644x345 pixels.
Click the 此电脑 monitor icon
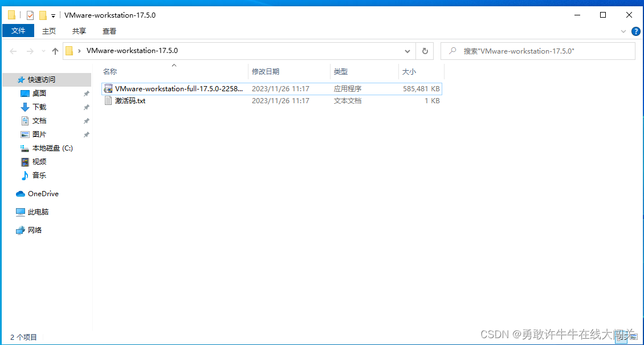coord(21,212)
